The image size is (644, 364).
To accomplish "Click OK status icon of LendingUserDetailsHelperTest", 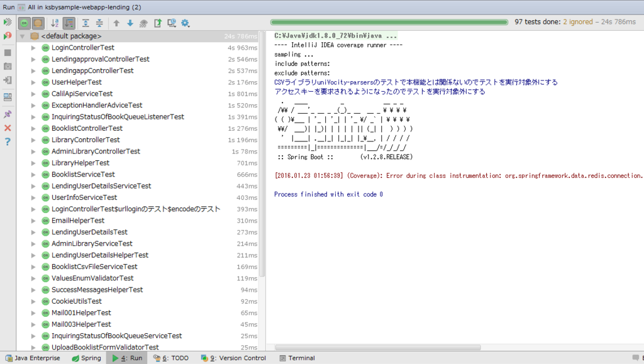I will pos(45,255).
